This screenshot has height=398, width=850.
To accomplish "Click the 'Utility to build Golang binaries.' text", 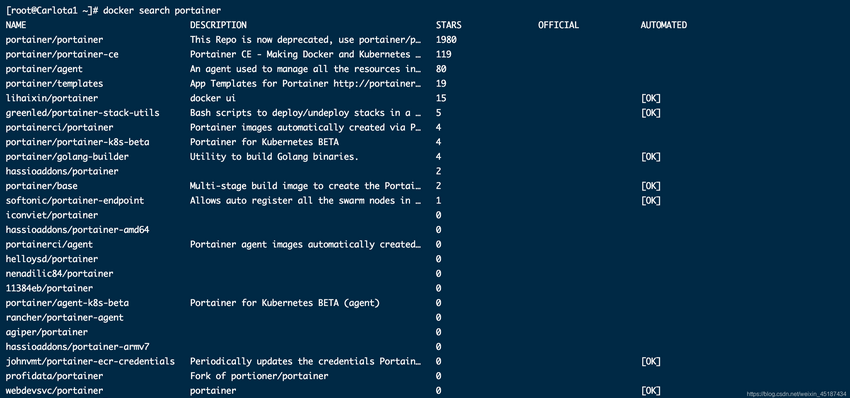I will (274, 157).
